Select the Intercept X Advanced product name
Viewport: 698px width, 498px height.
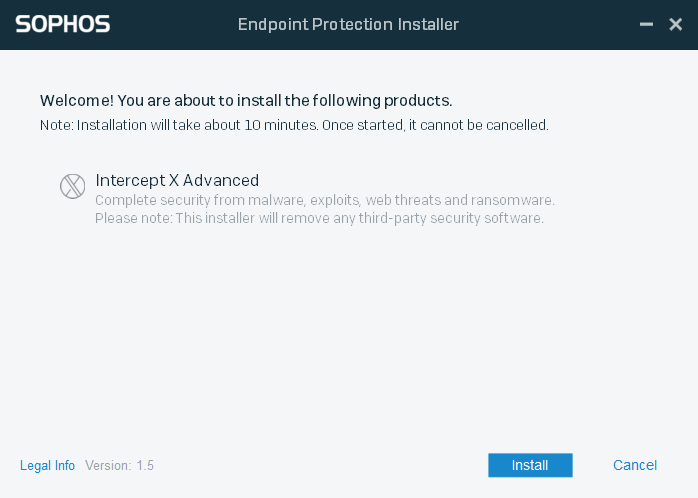point(177,181)
